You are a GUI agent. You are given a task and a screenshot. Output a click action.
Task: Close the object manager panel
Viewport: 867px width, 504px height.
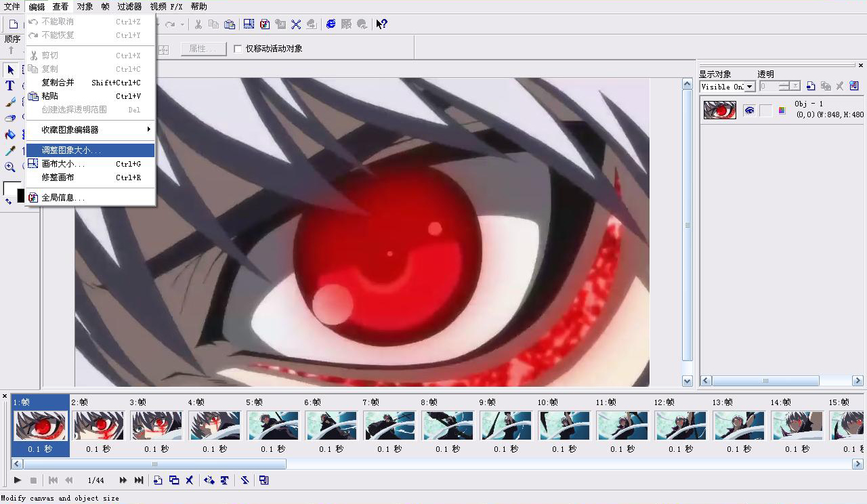pos(861,66)
